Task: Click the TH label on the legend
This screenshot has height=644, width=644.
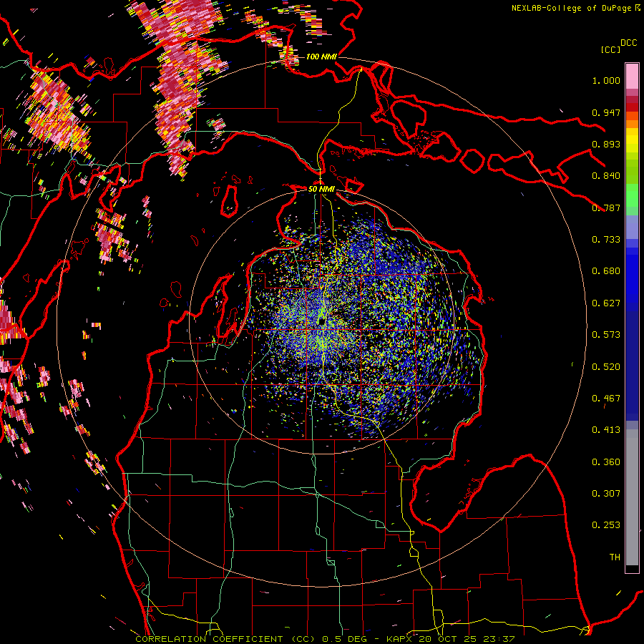Action: 615,557
